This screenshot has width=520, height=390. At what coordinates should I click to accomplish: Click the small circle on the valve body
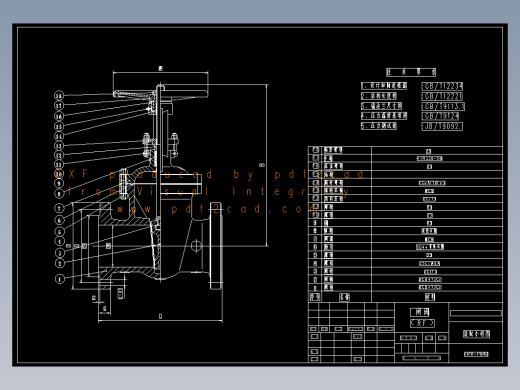196,246
